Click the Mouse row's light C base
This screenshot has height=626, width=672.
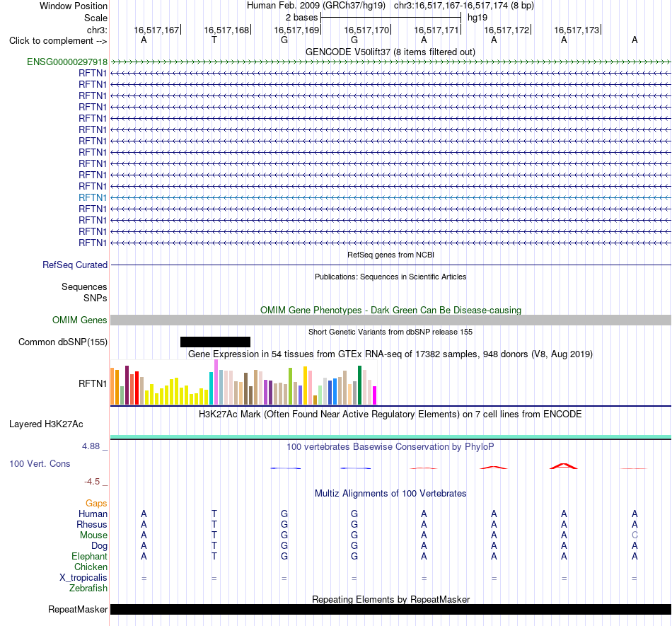pos(635,535)
